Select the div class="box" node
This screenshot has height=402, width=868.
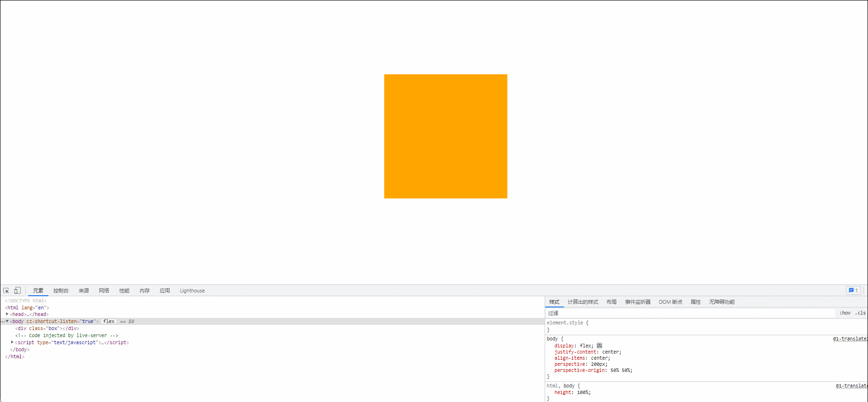click(47, 329)
